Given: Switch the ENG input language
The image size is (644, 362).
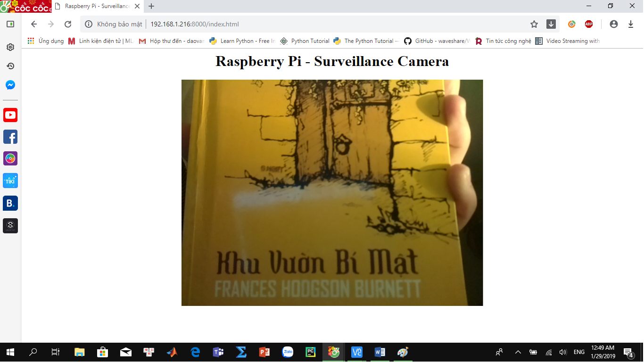Looking at the screenshot, I should tap(579, 352).
